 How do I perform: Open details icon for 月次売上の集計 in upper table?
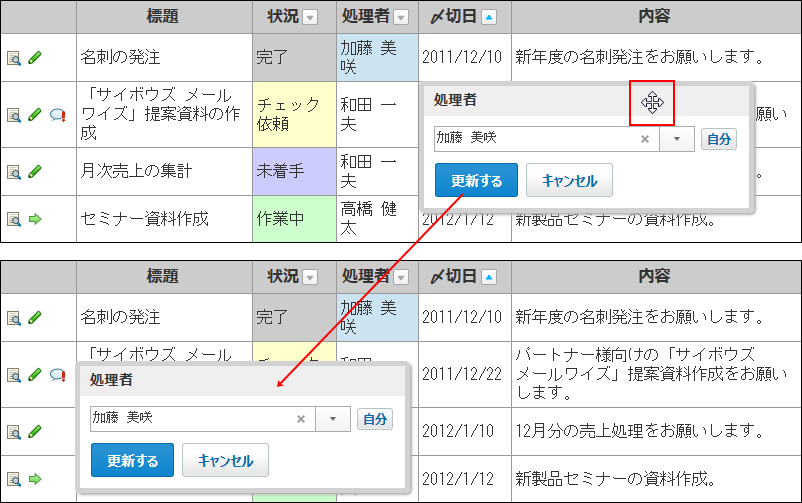[x=14, y=172]
